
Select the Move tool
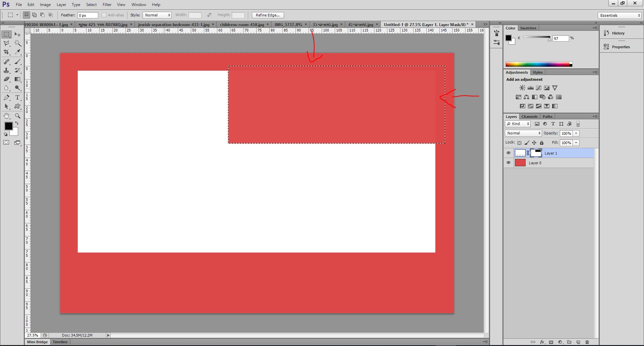[x=17, y=35]
